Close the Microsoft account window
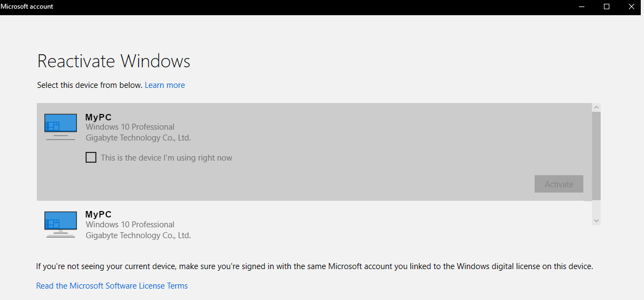The height and width of the screenshot is (300, 644). pyautogui.click(x=632, y=7)
